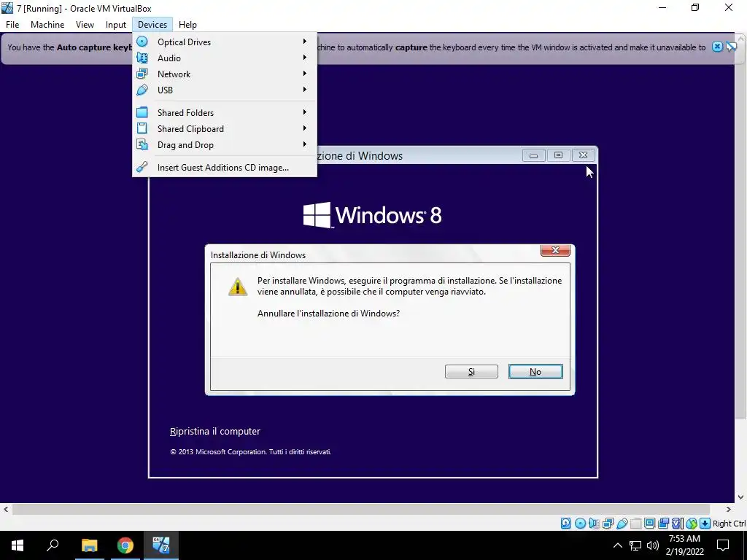
Task: Click the Network monitors icon in menu
Action: pos(142,74)
